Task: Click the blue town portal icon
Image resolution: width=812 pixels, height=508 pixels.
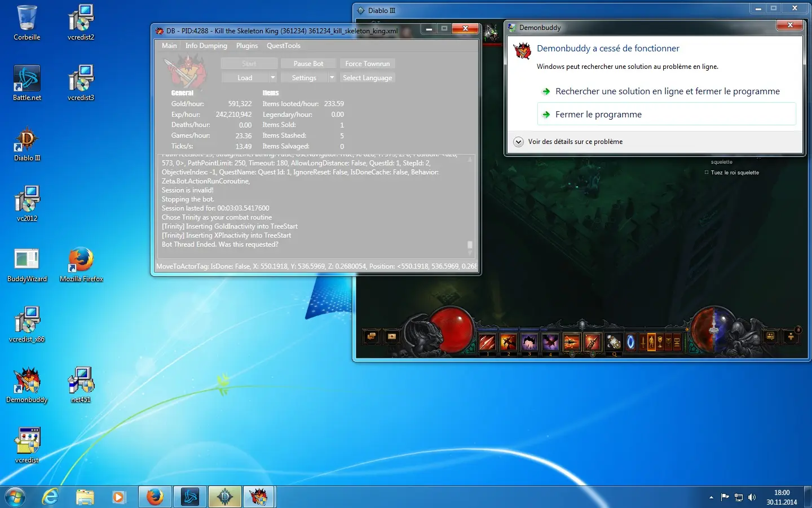Action: [631, 342]
